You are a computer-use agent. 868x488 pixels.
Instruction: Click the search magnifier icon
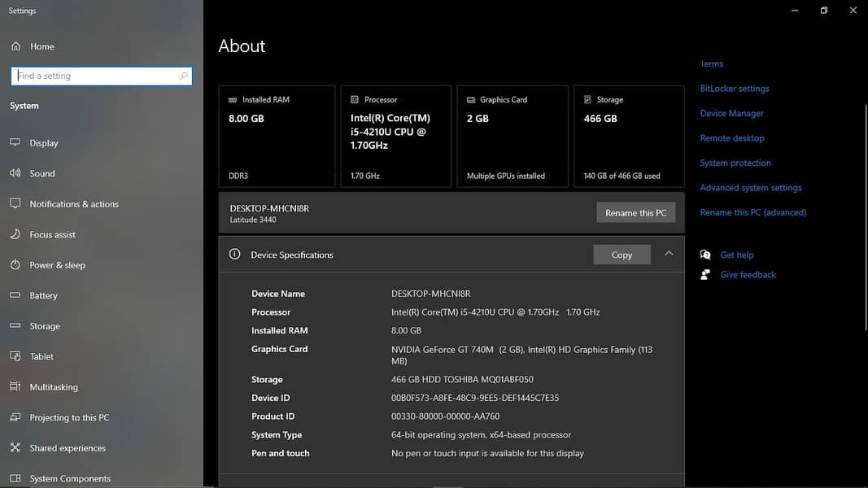(x=183, y=76)
